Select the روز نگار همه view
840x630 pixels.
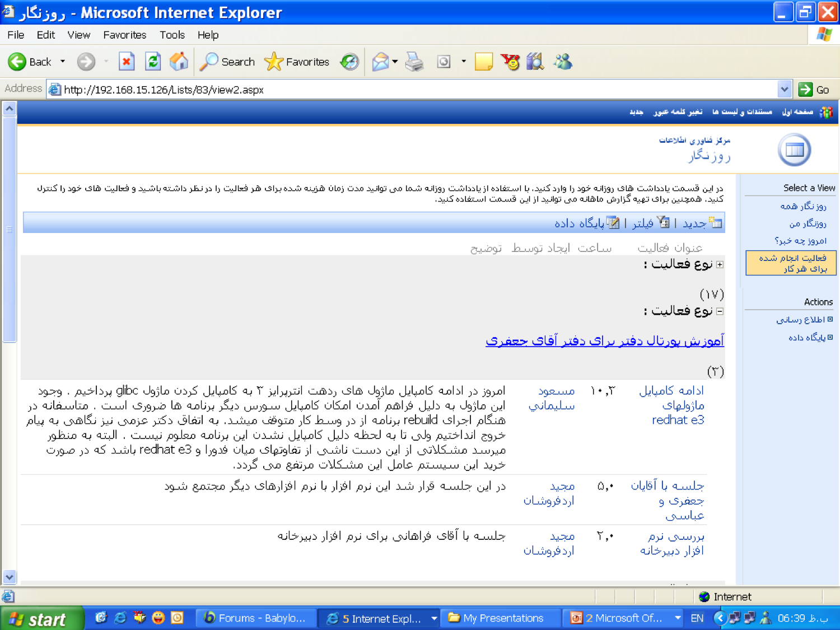(x=803, y=206)
